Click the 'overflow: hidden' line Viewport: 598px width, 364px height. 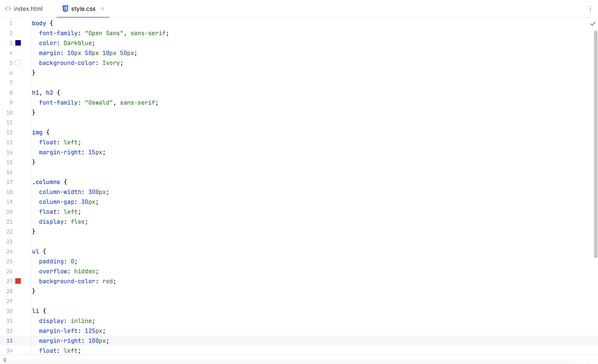(x=69, y=271)
